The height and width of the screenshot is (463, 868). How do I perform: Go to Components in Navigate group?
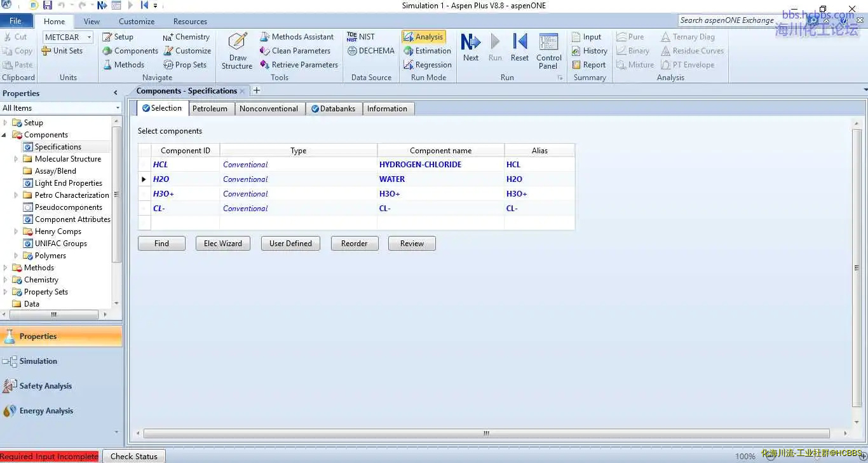[x=130, y=51]
